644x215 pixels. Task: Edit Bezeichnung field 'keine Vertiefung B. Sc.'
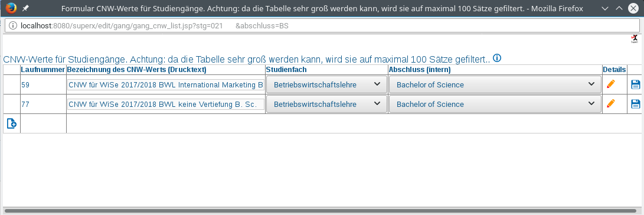tap(165, 105)
